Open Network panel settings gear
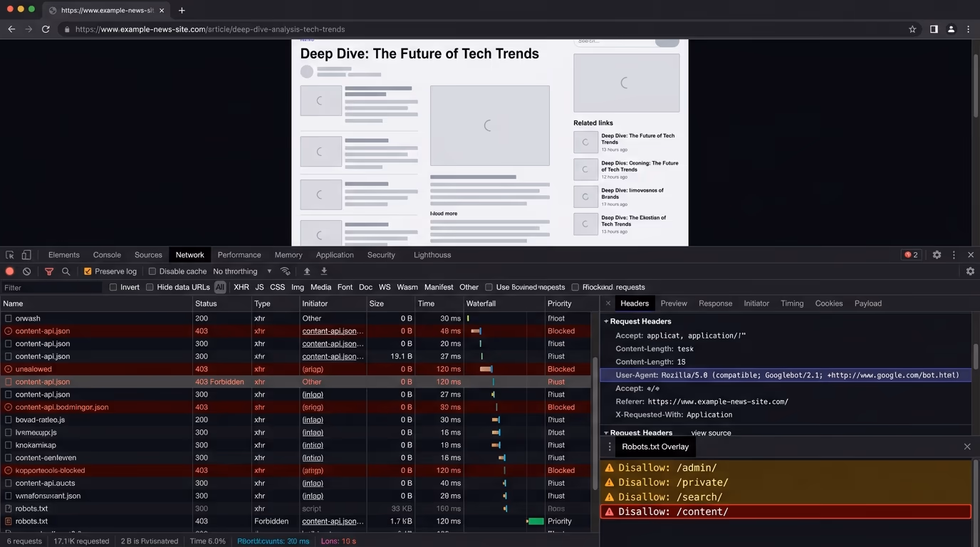 coord(970,271)
